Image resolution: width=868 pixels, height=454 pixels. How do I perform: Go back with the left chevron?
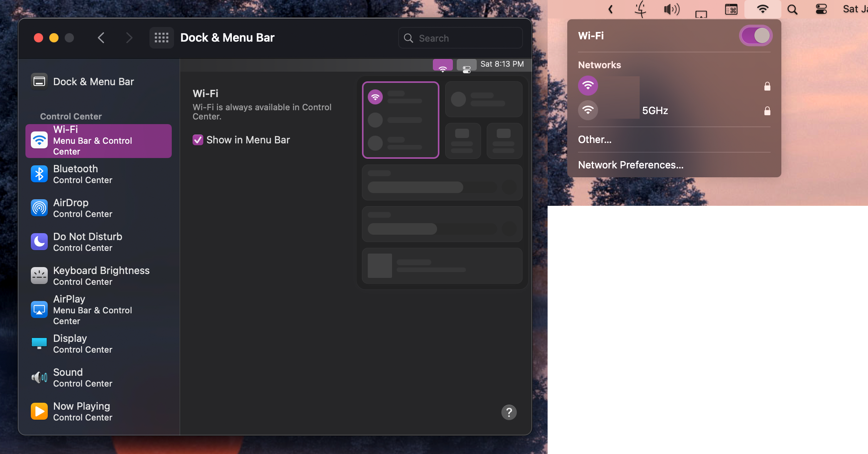tap(101, 38)
